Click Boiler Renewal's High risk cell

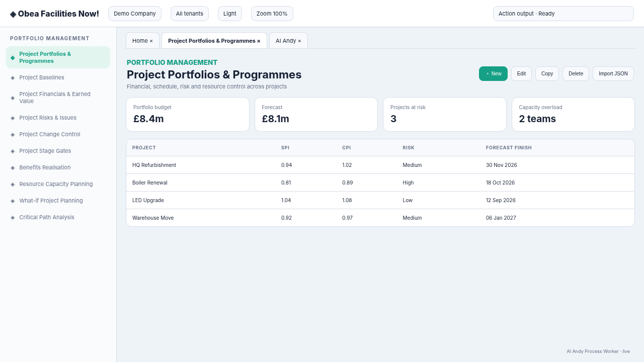[x=408, y=183]
